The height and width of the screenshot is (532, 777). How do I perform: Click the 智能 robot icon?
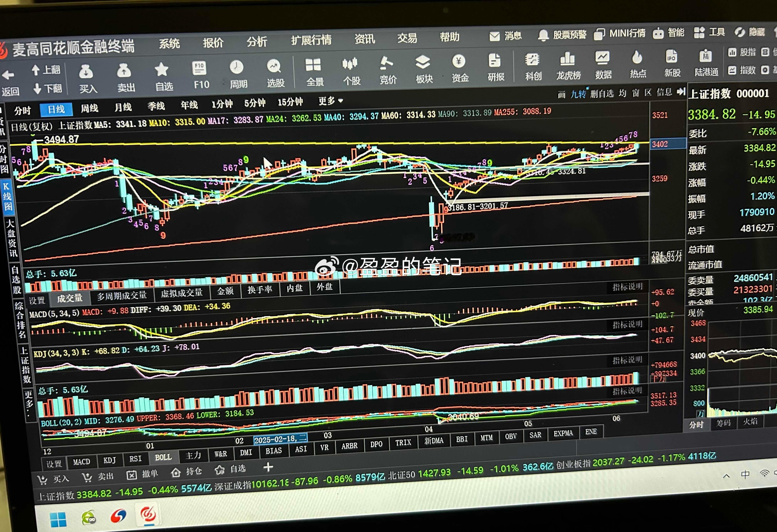658,33
